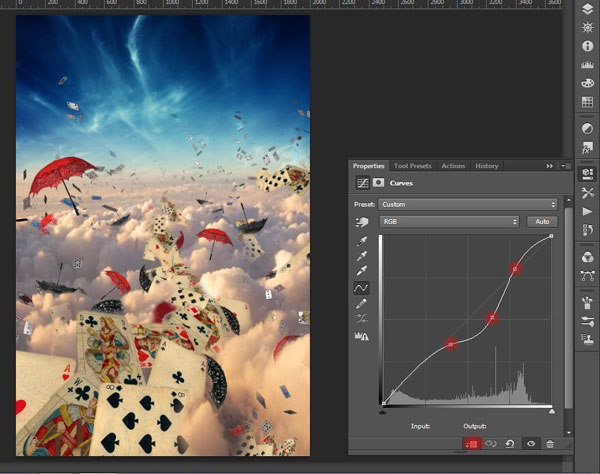
Task: Collapse panel using double-arrow icon
Action: [x=549, y=166]
